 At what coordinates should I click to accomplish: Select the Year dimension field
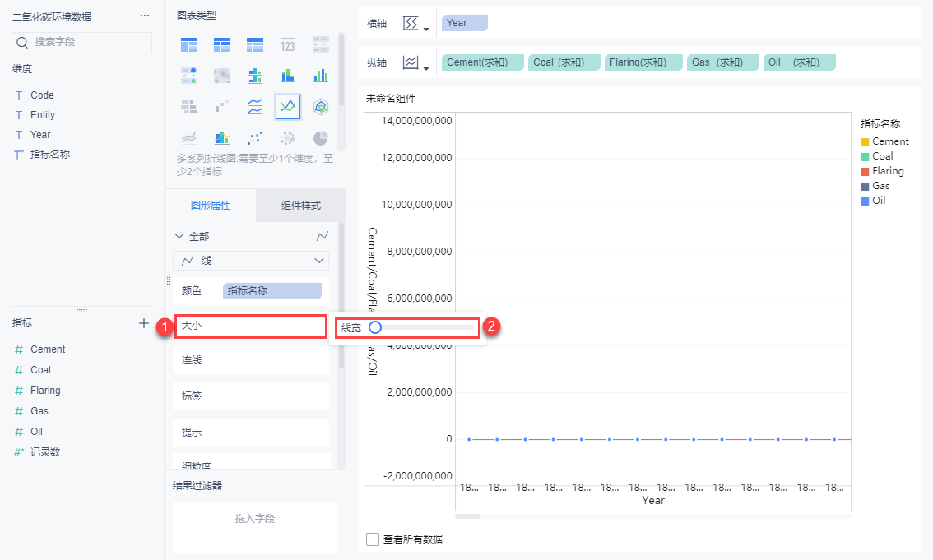pos(40,134)
